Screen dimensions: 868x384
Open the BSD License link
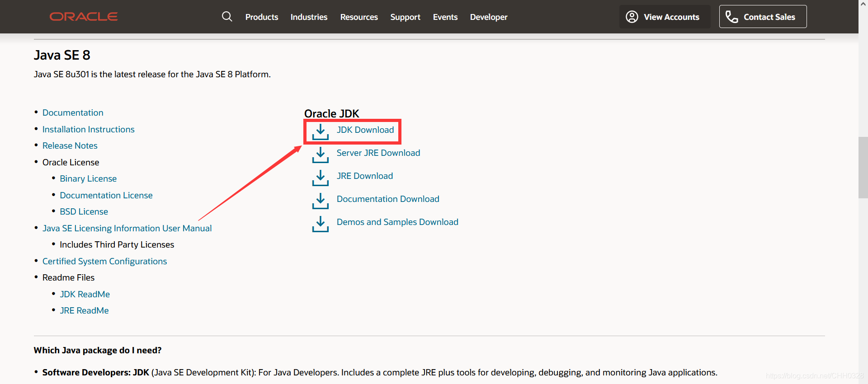point(84,211)
